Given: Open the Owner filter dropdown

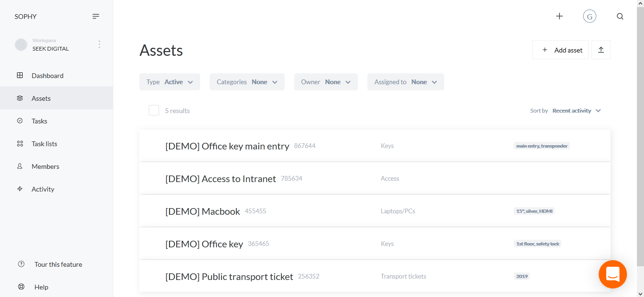Looking at the screenshot, I should click(326, 82).
